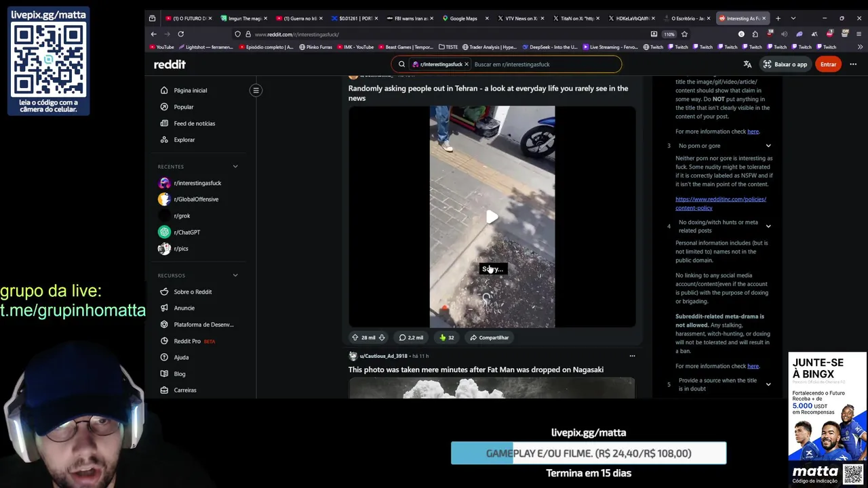Go to r/pics community
This screenshot has height=488, width=868.
[181, 249]
